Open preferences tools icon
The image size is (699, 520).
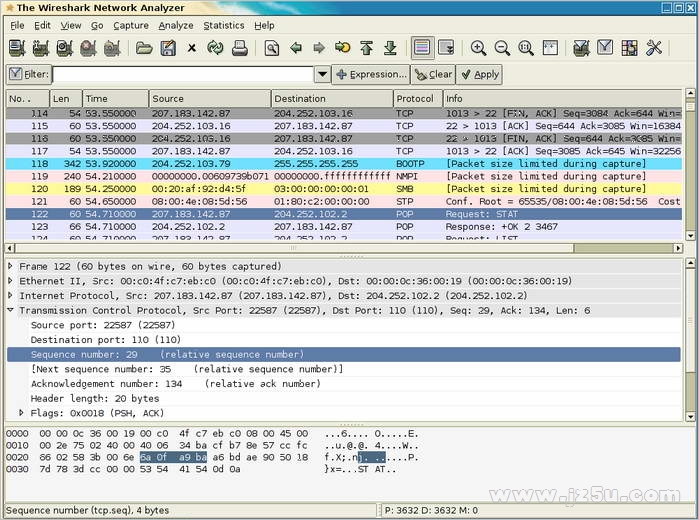tap(653, 48)
